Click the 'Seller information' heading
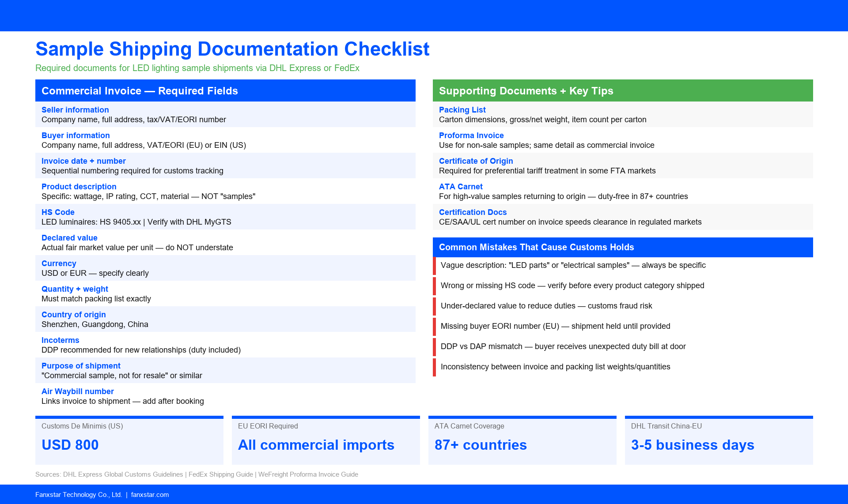 [75, 110]
